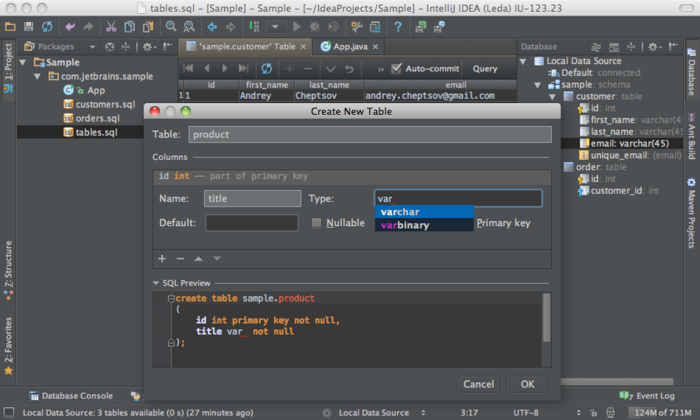Collapse the SQL Preview section
This screenshot has width=700, height=420.
[x=156, y=283]
